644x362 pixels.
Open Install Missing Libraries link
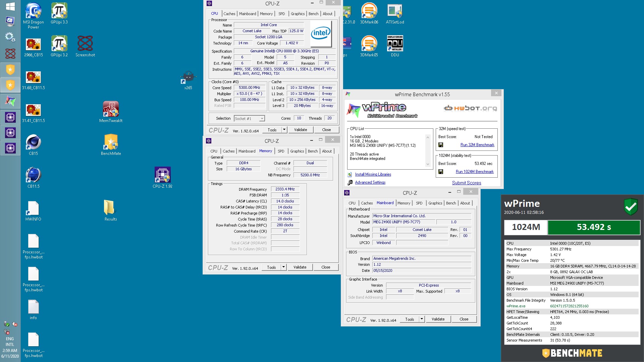pos(373,174)
